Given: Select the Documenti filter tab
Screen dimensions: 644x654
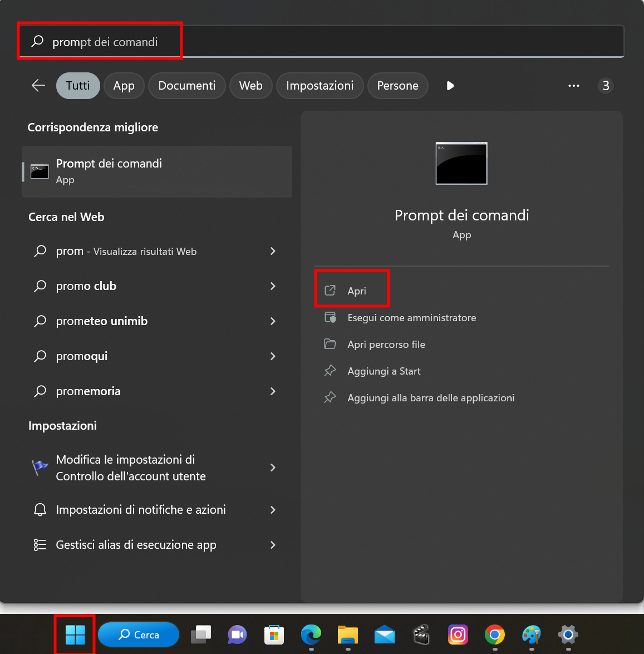Looking at the screenshot, I should pos(186,86).
